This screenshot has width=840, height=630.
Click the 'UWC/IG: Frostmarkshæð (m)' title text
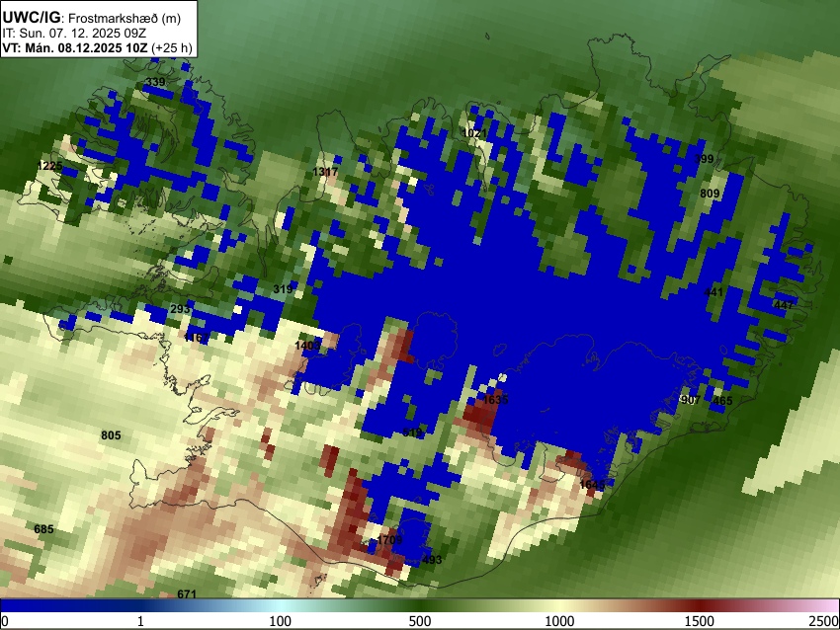click(x=92, y=18)
